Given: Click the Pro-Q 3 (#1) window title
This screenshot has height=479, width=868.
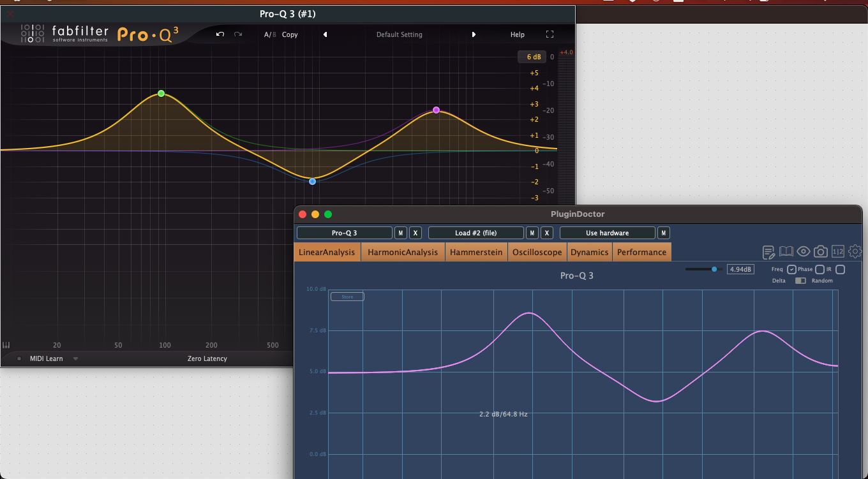Looking at the screenshot, I should point(288,14).
